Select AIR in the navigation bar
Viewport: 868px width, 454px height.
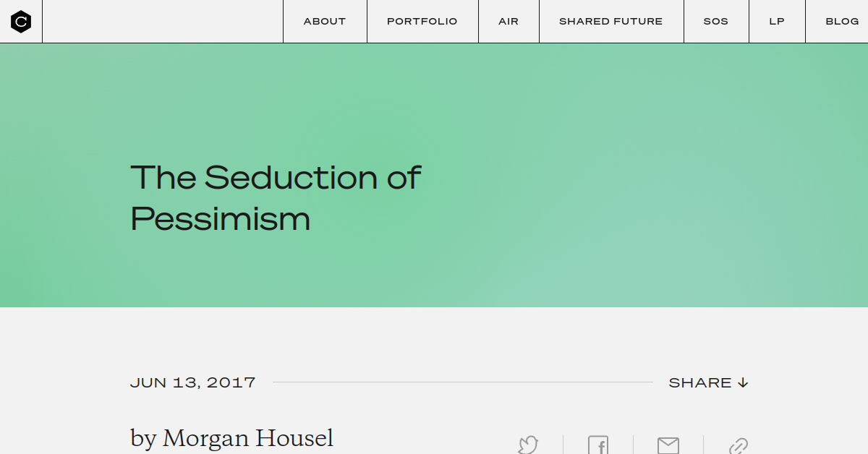(x=509, y=22)
